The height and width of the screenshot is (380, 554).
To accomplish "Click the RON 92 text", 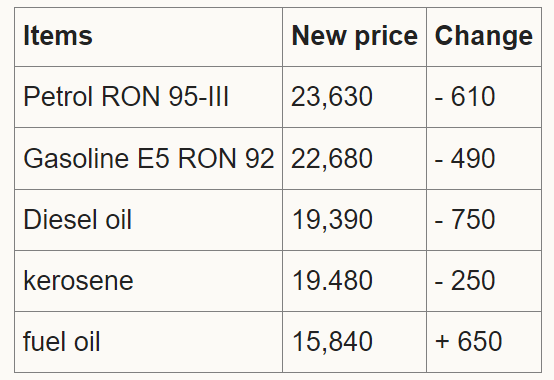I will 226,158.
